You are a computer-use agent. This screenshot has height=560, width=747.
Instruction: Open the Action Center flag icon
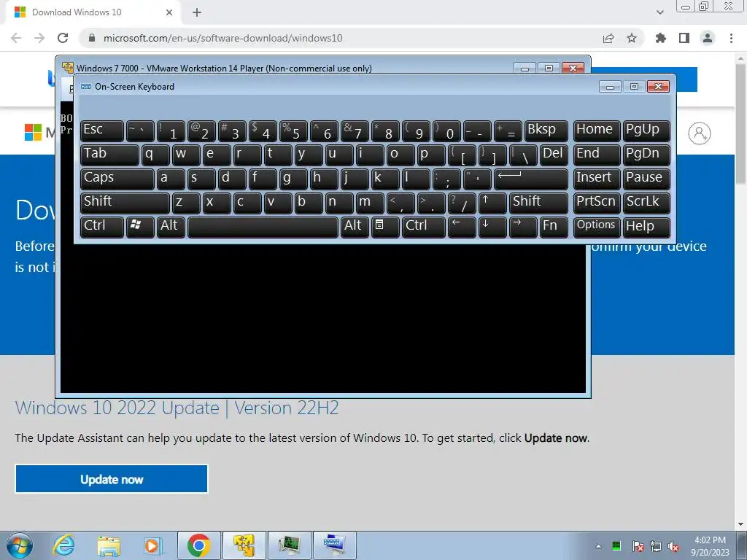(x=638, y=546)
